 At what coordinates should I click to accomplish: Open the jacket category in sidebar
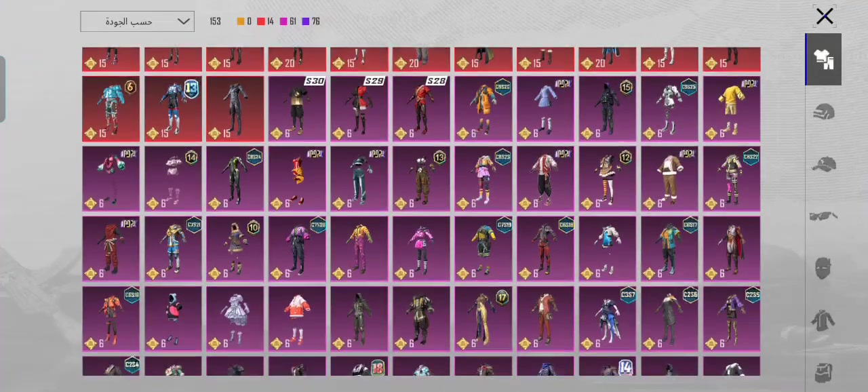[824, 320]
